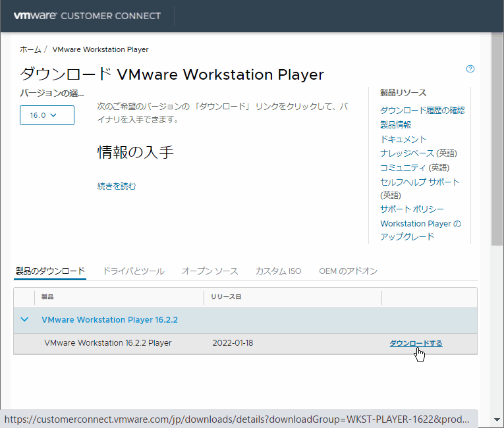Click the scrollbar down arrow
Viewport: 504px width, 428px height.
(x=497, y=419)
